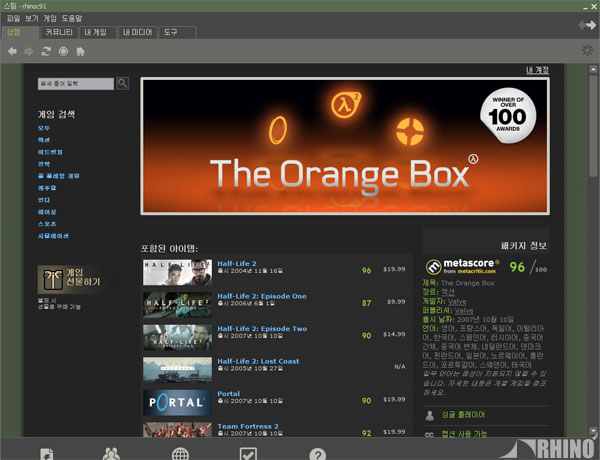Click the Portal thumbnail image
The height and width of the screenshot is (460, 600).
point(177,403)
